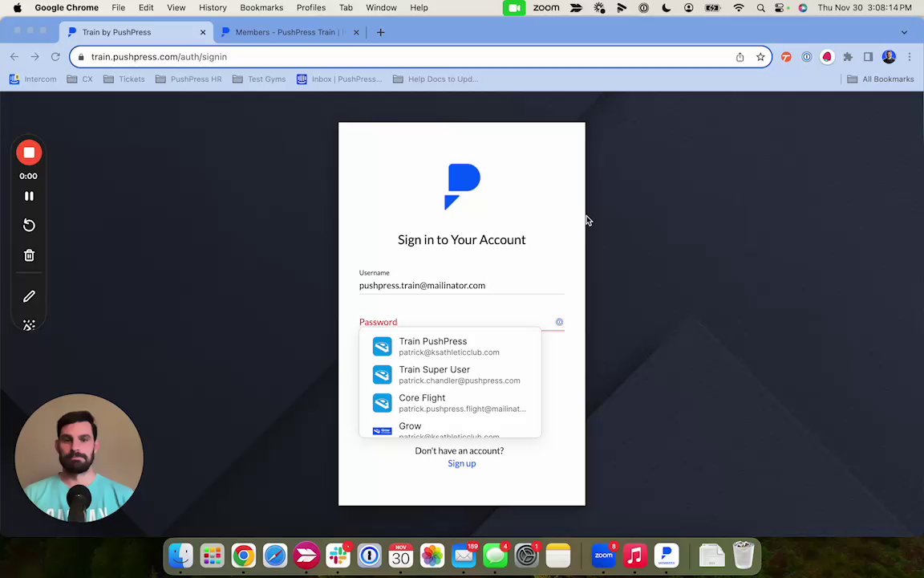Open the Apple menu

18,8
